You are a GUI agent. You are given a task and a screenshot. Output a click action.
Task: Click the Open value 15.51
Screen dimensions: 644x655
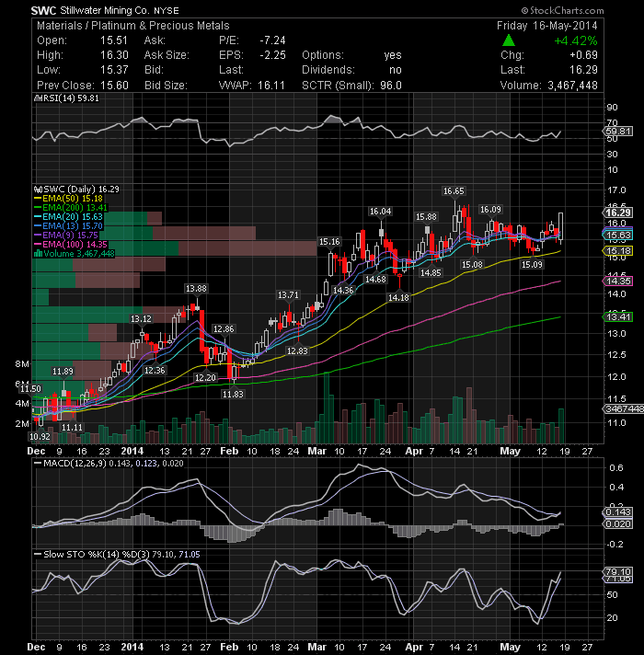click(113, 40)
